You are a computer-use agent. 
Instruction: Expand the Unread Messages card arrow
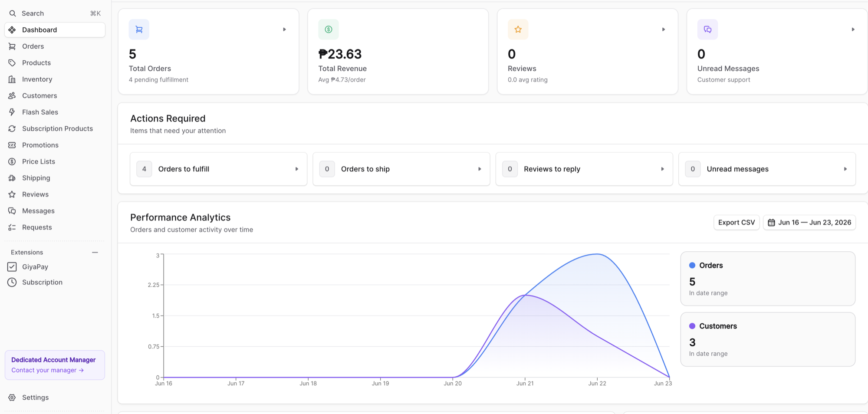(853, 30)
